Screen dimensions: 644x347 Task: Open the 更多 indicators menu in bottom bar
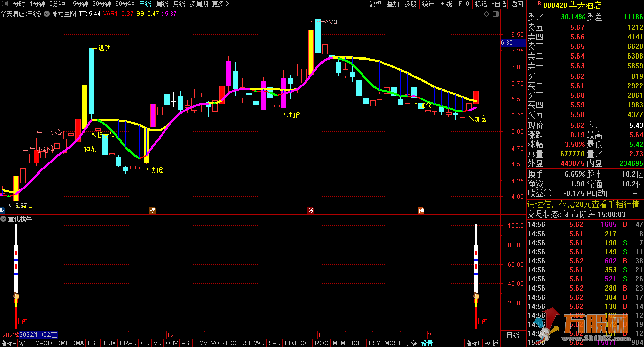coord(411,343)
